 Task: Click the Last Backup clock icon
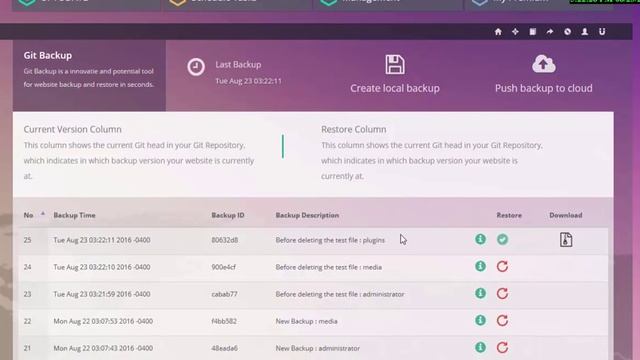[x=196, y=67]
